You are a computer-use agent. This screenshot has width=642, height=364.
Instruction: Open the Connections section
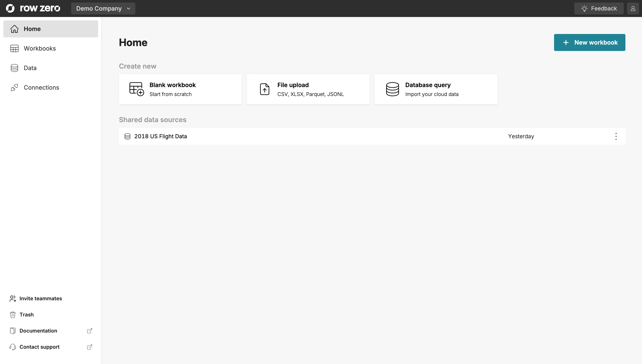coord(51,87)
